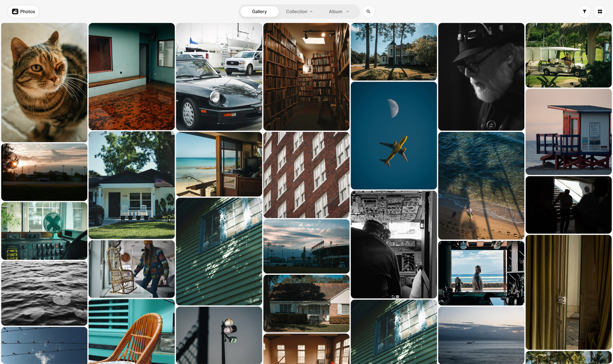Open the Victorian house among pines photo
The width and height of the screenshot is (613, 364).
394,52
